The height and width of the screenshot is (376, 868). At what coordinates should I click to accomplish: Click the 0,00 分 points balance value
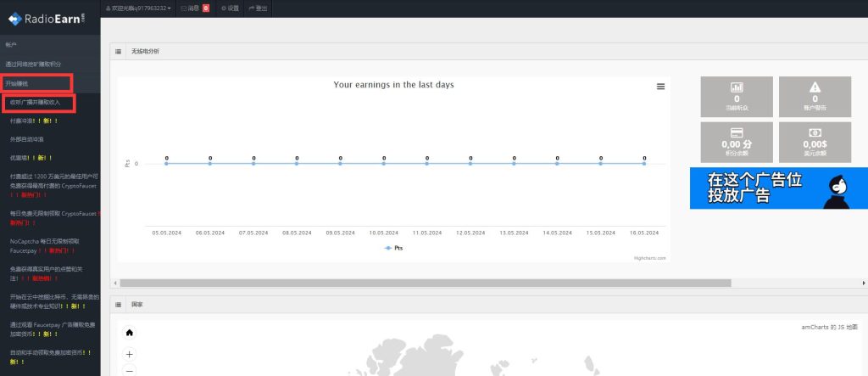[737, 144]
